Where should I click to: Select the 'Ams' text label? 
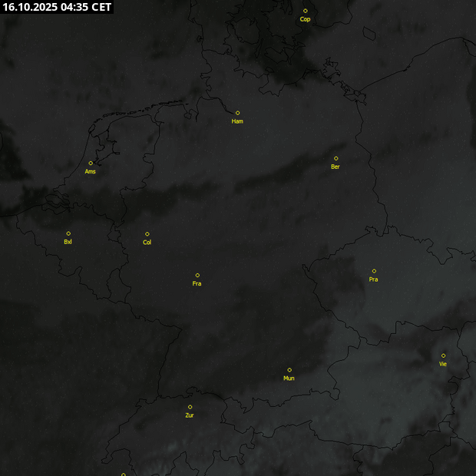91,171
